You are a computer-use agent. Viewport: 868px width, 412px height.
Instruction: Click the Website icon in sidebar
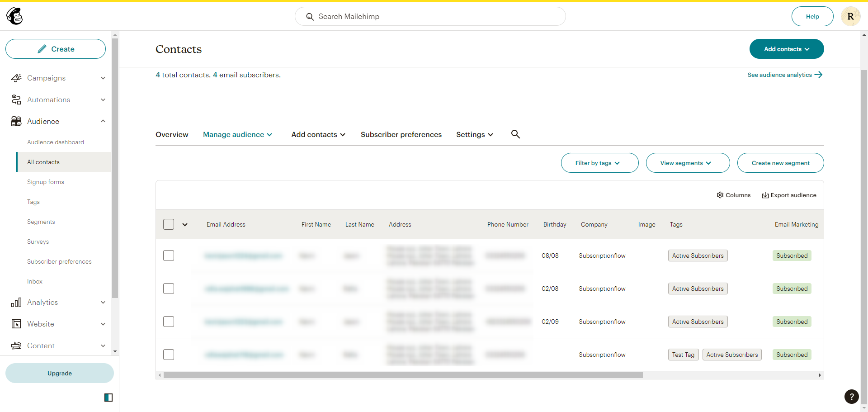click(16, 324)
